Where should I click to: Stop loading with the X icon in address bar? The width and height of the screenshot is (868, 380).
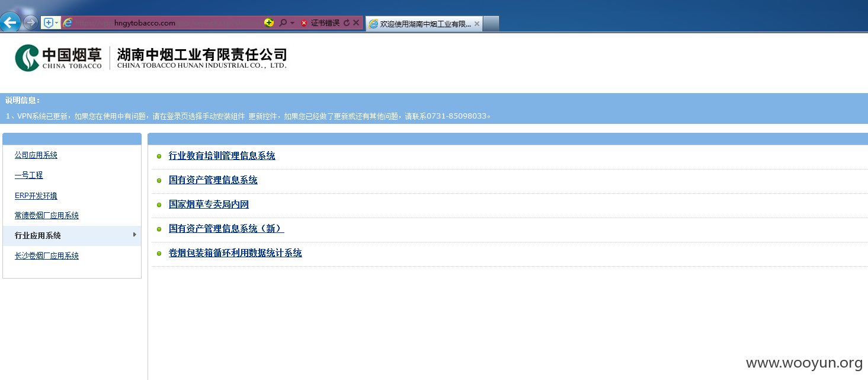(x=356, y=23)
